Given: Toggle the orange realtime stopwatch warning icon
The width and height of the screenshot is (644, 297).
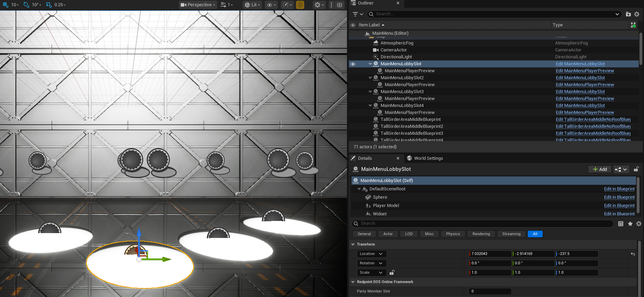Looking at the screenshot, I should (x=300, y=5).
